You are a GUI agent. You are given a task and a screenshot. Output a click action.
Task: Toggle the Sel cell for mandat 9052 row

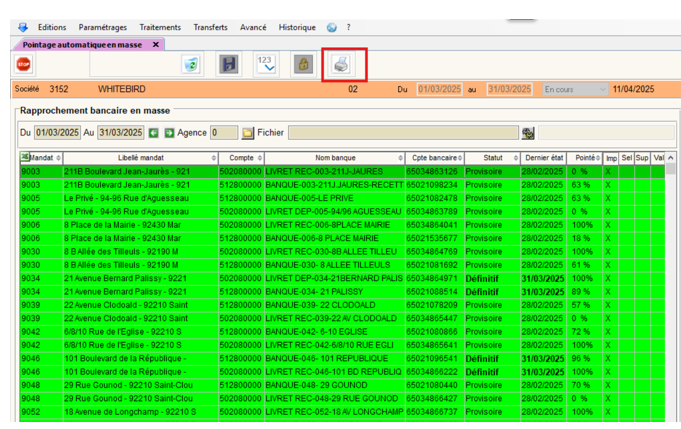tap(626, 411)
